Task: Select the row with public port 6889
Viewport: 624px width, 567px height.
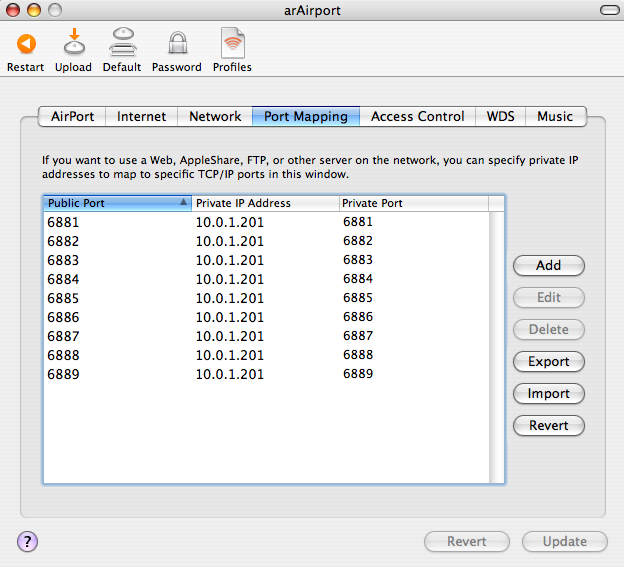Action: pos(266,374)
